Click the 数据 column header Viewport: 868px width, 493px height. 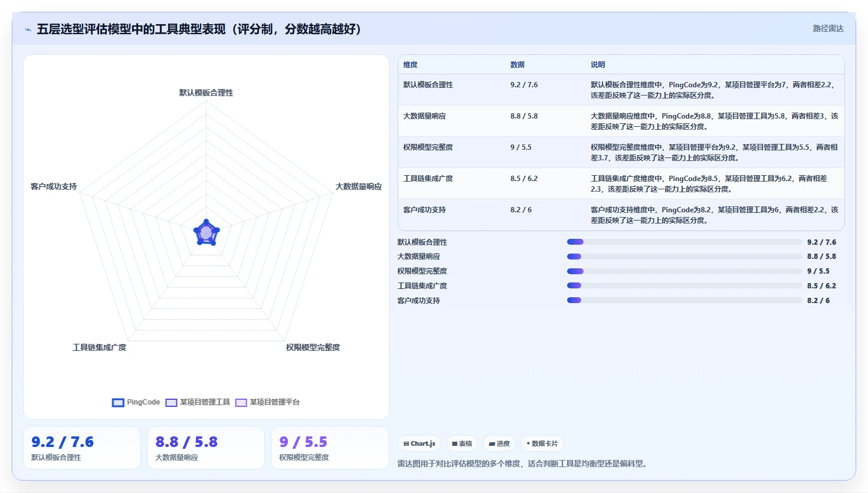[x=517, y=65]
